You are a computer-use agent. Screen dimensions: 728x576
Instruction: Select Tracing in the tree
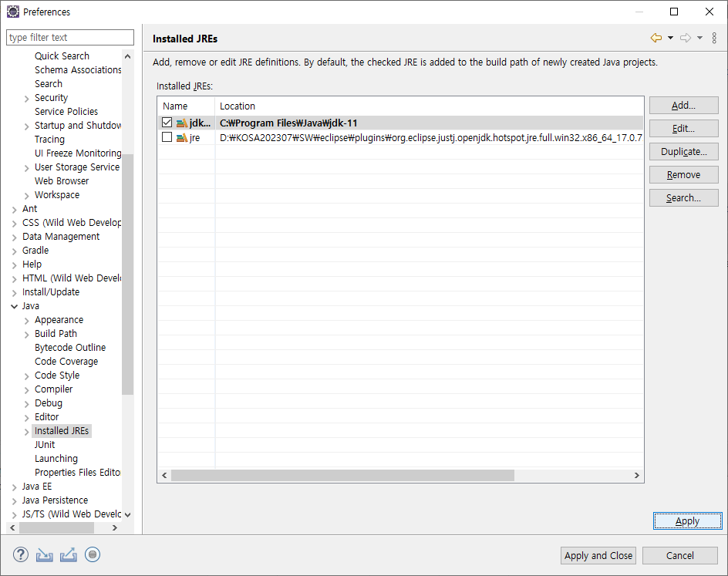coord(49,140)
